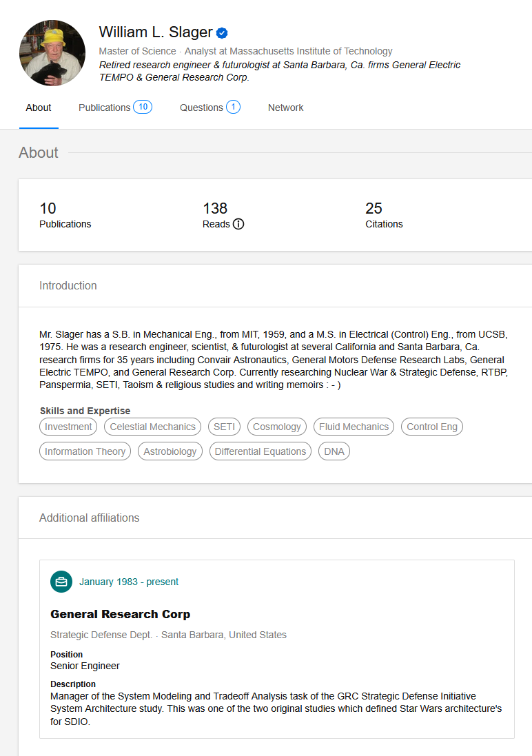Viewport: 532px width, 756px height.
Task: Select the SETI skill tag
Action: 224,427
